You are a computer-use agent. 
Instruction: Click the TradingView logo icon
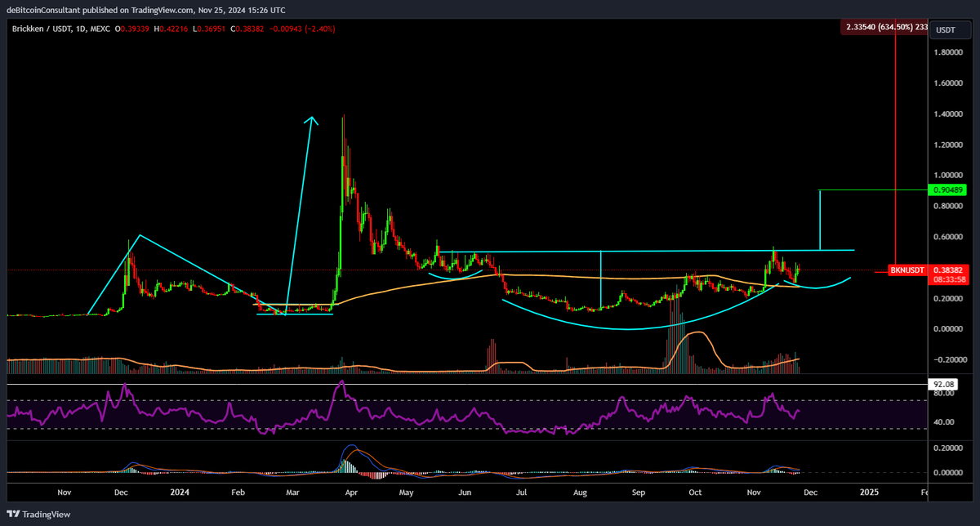click(13, 515)
